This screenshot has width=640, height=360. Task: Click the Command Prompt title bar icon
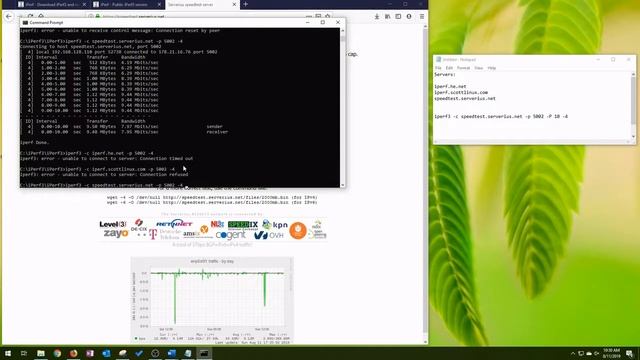(x=25, y=22)
